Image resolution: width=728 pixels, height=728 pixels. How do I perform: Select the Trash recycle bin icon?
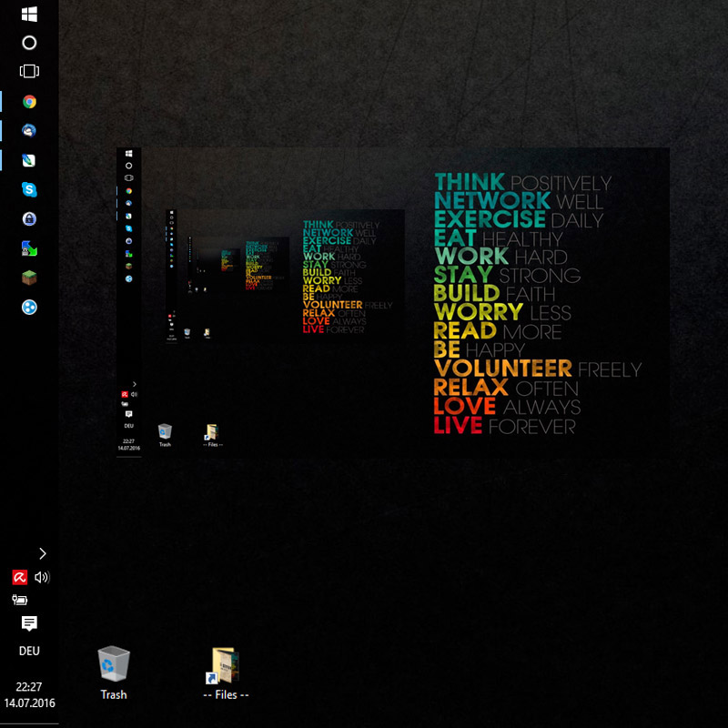click(114, 673)
